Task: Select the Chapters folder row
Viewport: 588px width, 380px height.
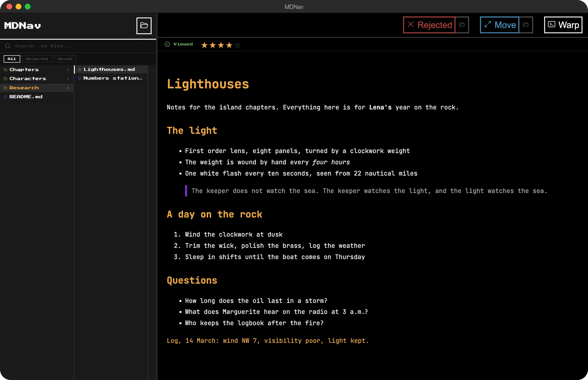Action: 37,70
